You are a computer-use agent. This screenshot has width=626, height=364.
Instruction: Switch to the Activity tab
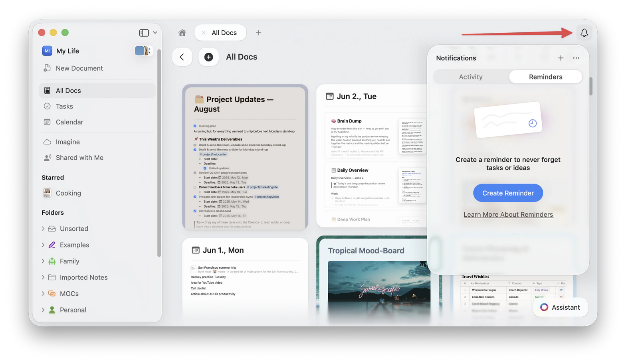click(471, 77)
